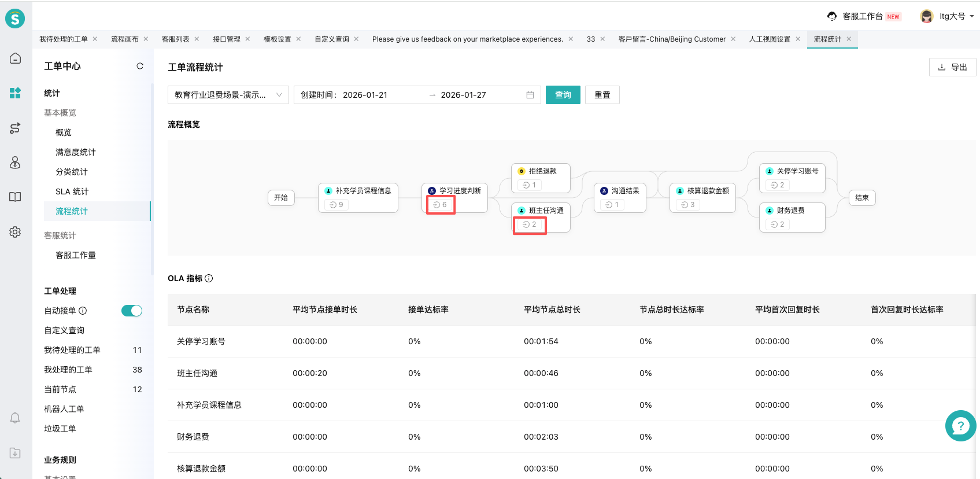Click the 重置 button
The height and width of the screenshot is (479, 980).
(602, 95)
